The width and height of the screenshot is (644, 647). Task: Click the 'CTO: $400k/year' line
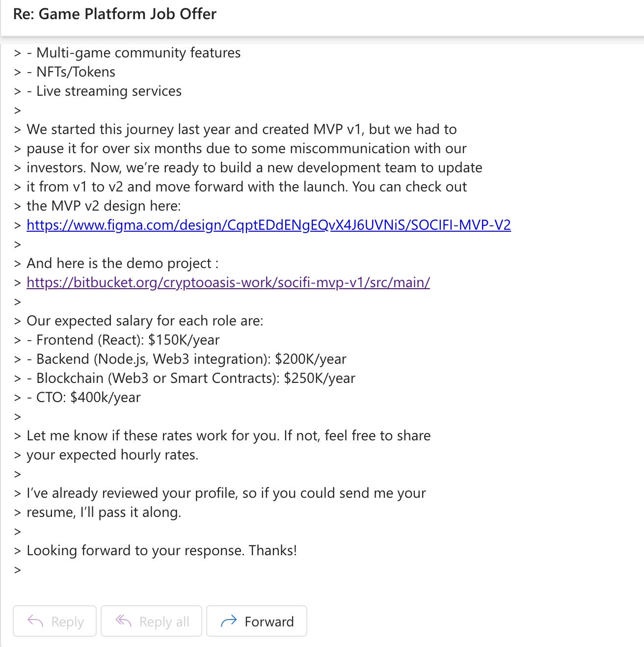tap(88, 397)
